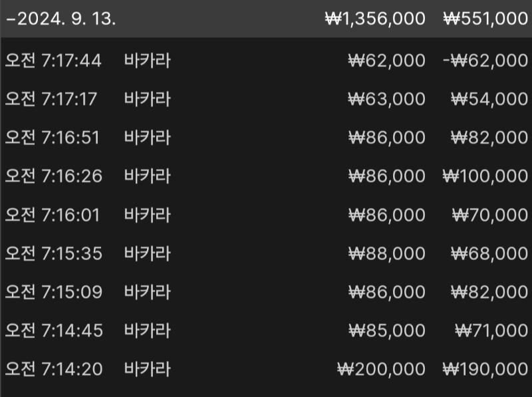Screen dimensions: 532x397
Task: Open the 오전 7:15:35 바카라 entry
Action: click(x=266, y=253)
